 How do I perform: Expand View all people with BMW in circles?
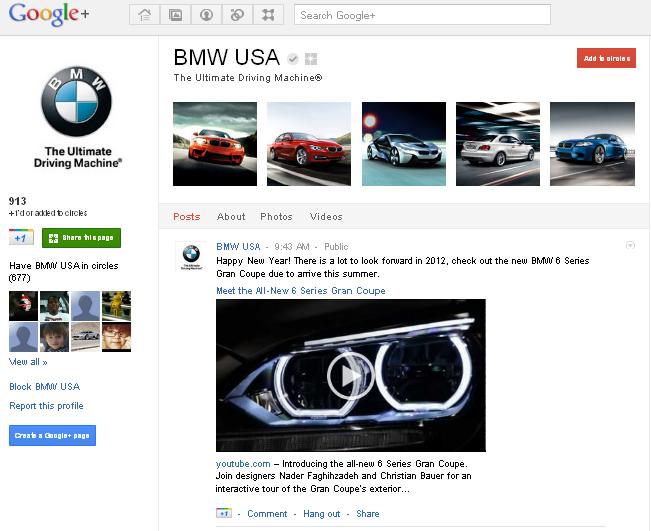[x=28, y=362]
